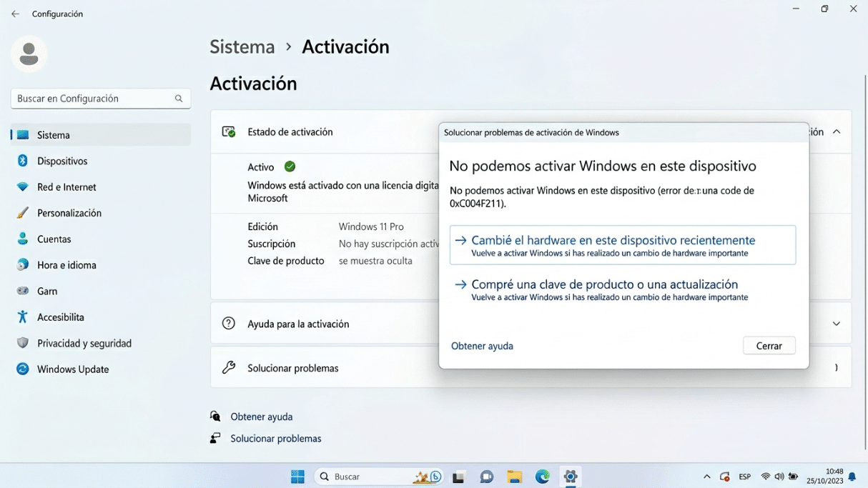Click the globe clock icon beside Hora e idioma
Screen dimensions: 868x488
(x=23, y=265)
